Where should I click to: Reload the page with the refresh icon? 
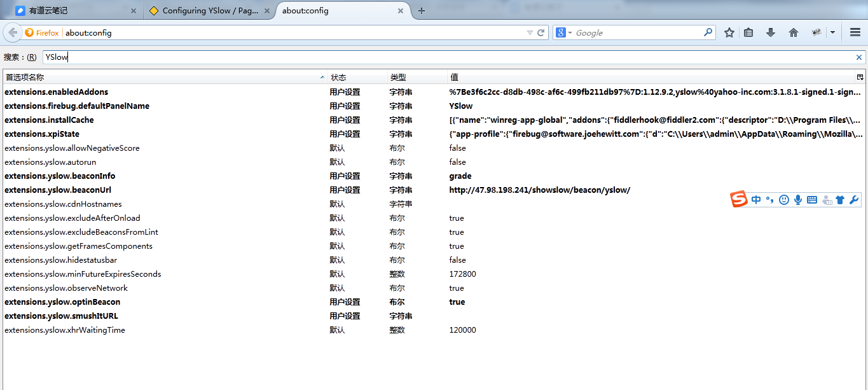pos(541,32)
